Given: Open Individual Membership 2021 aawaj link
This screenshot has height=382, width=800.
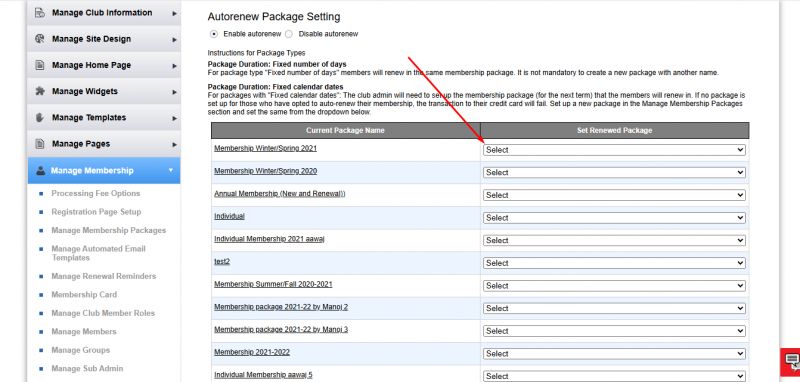Looking at the screenshot, I should [269, 239].
